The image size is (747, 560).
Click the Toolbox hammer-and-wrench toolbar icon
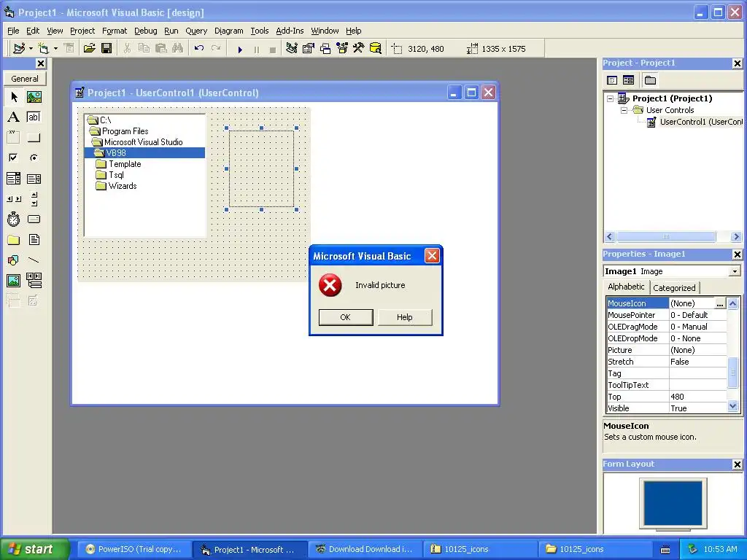[359, 49]
